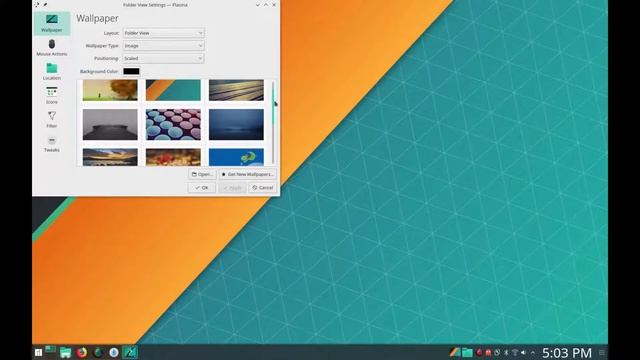Click the round red tray icon
The height and width of the screenshot is (360, 640).
click(x=480, y=352)
